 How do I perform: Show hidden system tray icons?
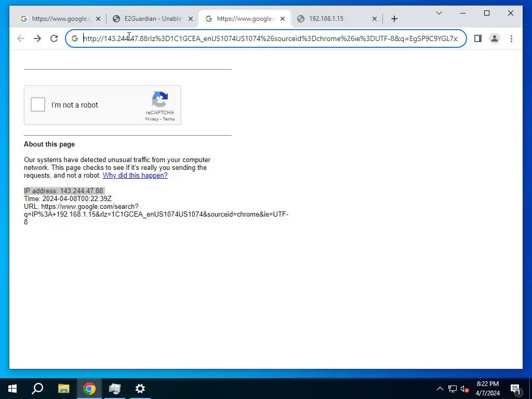pos(440,389)
